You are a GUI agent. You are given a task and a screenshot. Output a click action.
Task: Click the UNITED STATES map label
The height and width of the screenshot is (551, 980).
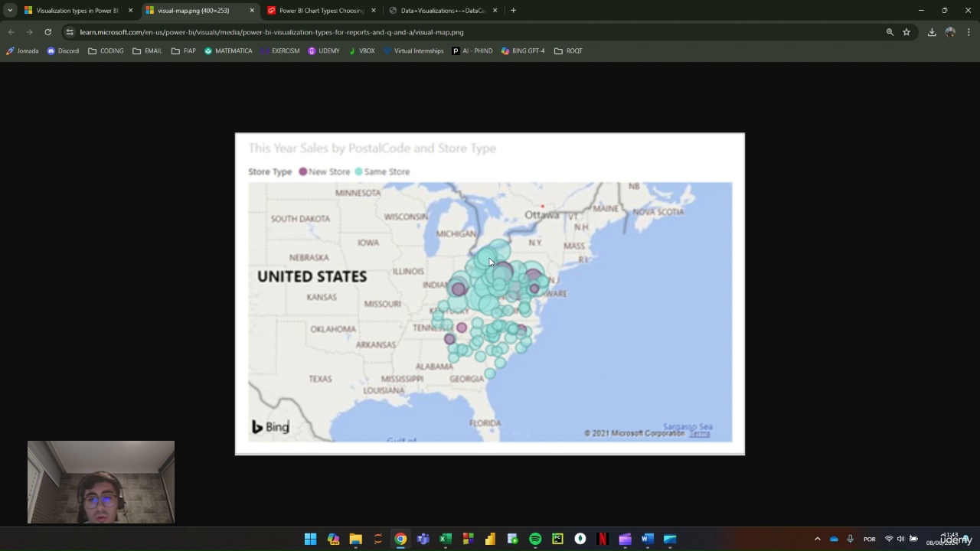pyautogui.click(x=312, y=276)
